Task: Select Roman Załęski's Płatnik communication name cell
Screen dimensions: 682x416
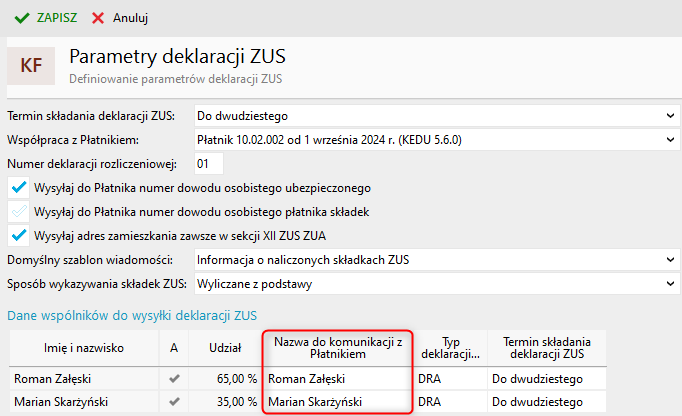Action: click(336, 379)
